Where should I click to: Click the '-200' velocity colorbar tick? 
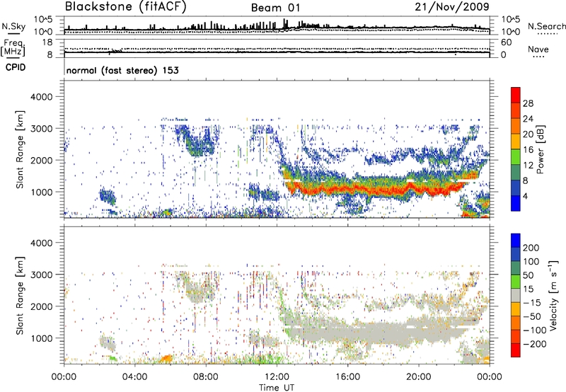[x=534, y=344]
